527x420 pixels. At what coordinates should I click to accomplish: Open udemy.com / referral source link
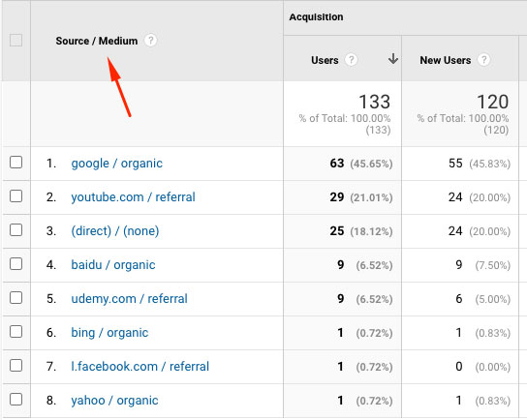(130, 299)
